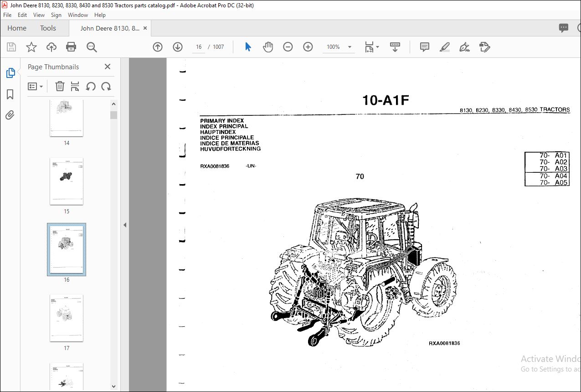The image size is (581, 392).
Task: Select page 14 thumbnail
Action: [67, 118]
